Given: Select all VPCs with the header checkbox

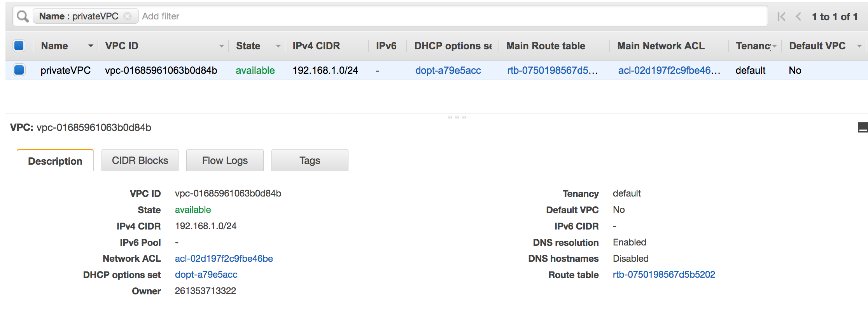Looking at the screenshot, I should point(19,45).
